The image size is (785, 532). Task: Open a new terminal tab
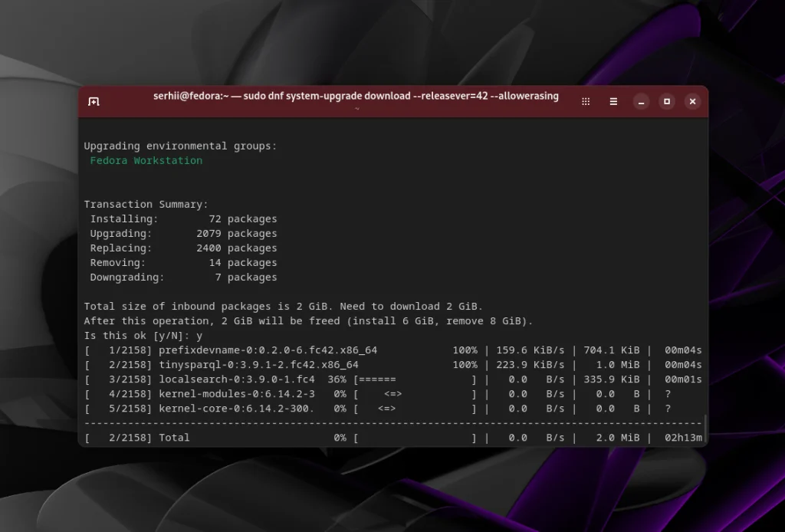click(94, 100)
